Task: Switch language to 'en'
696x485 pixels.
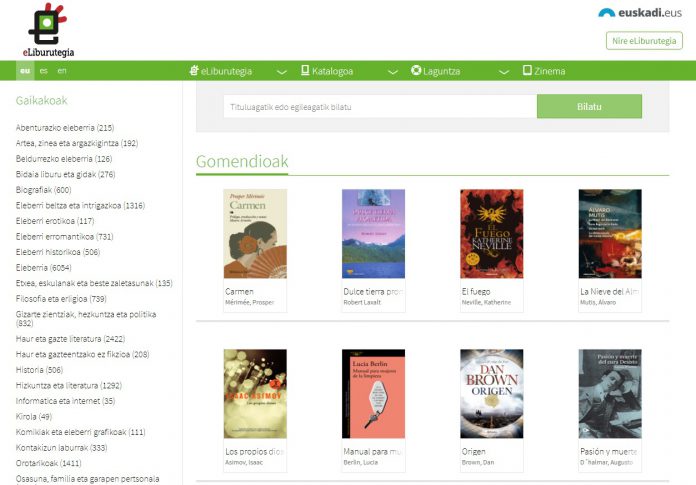Action: (62, 71)
